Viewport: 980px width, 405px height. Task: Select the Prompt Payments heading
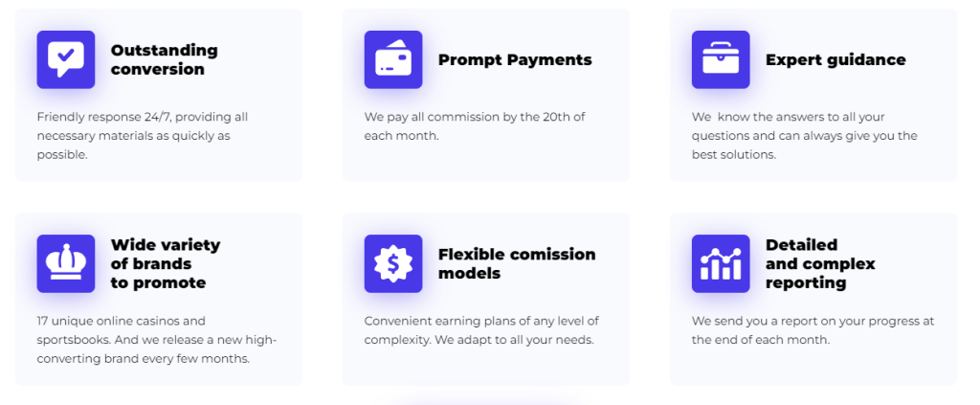coord(515,60)
